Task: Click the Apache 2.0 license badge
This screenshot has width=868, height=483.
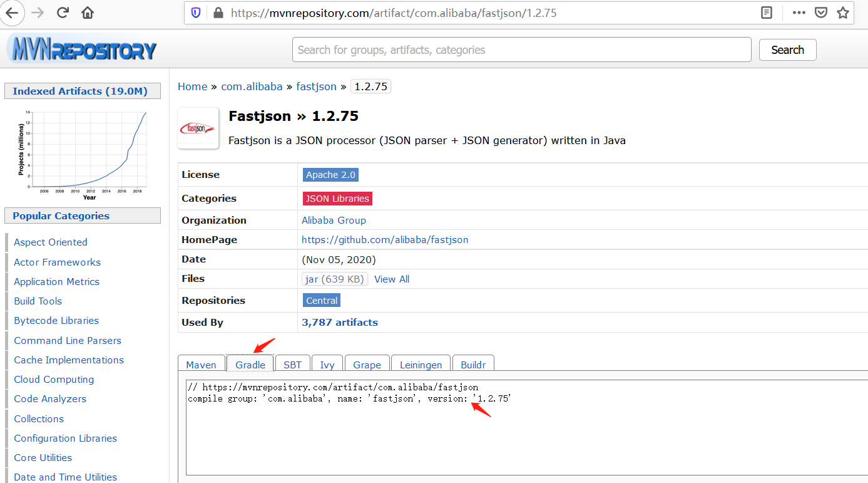Action: point(330,175)
